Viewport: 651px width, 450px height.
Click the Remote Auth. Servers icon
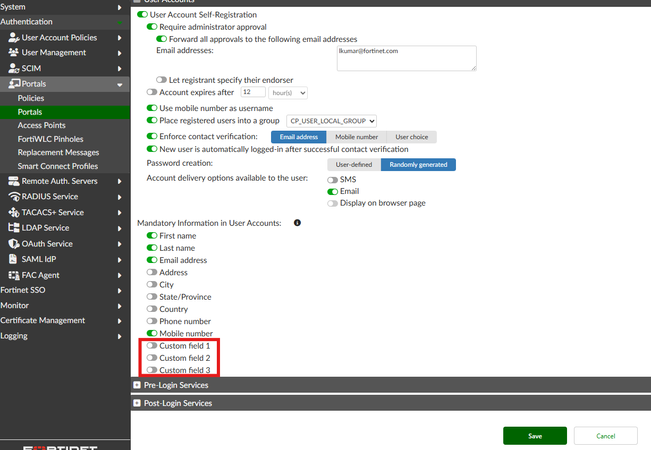click(x=14, y=181)
